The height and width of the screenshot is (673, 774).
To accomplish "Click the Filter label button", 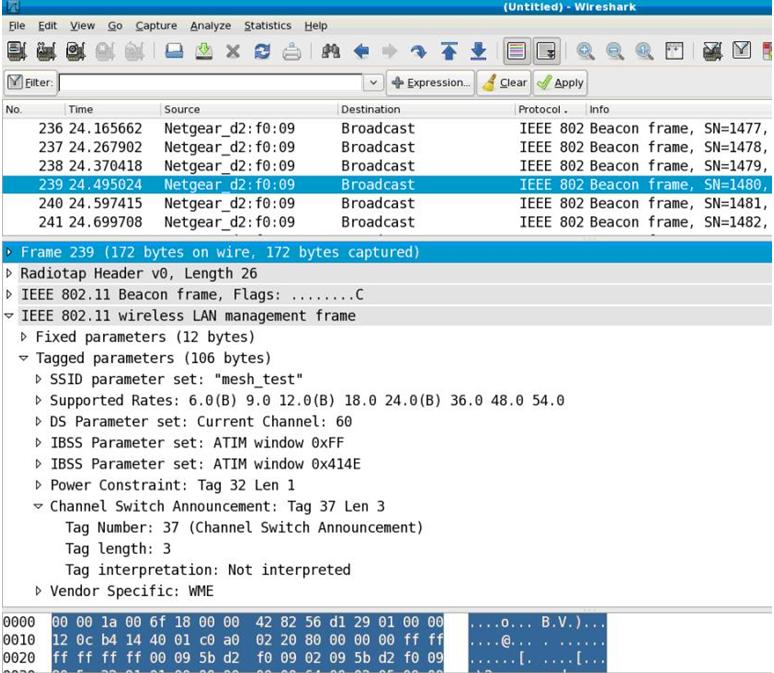I will click(30, 82).
